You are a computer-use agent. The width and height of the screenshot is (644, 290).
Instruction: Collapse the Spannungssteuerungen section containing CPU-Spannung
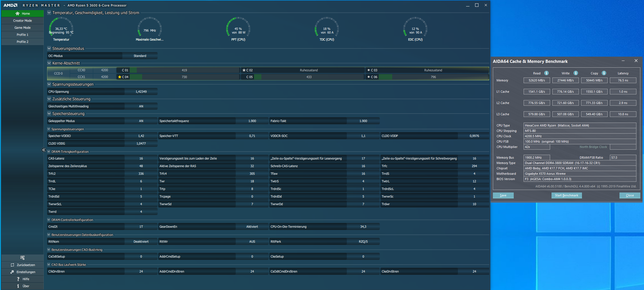pos(49,84)
